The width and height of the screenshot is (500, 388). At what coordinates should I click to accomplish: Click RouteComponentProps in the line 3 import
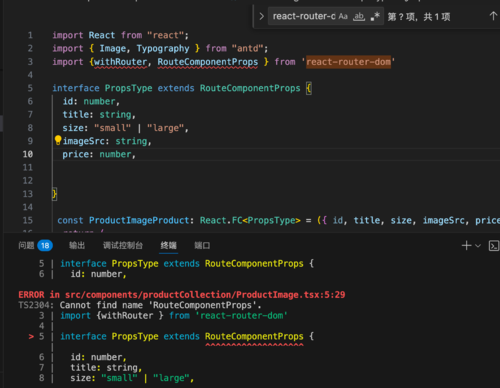[208, 62]
